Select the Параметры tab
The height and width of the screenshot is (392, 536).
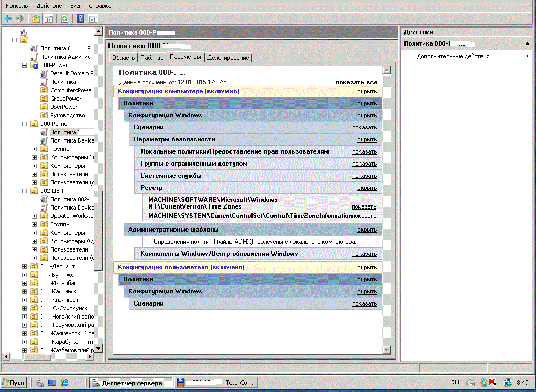pos(185,57)
